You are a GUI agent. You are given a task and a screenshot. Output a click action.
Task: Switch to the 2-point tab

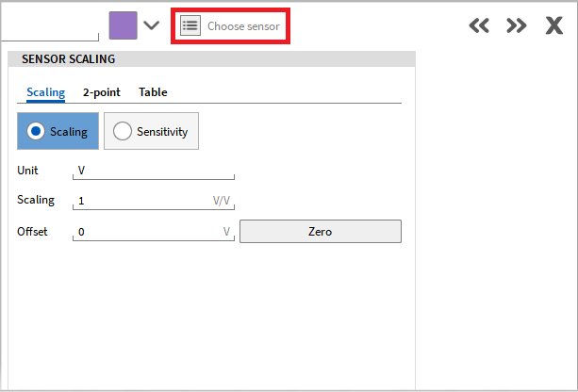click(101, 92)
